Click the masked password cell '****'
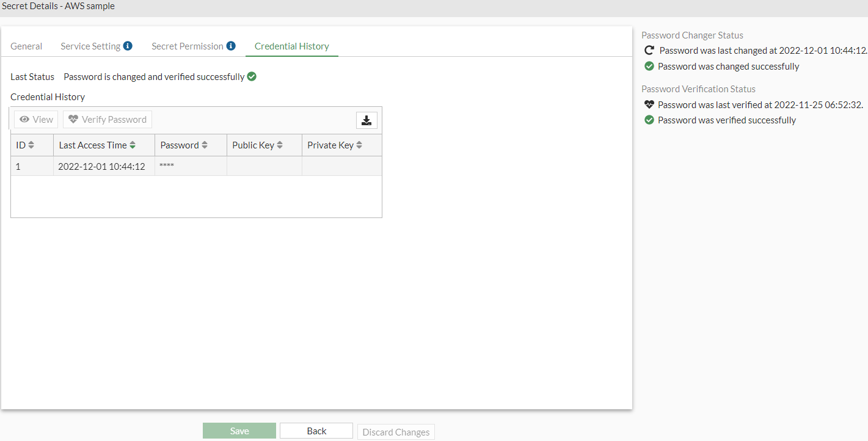The height and width of the screenshot is (441, 868). [191, 166]
